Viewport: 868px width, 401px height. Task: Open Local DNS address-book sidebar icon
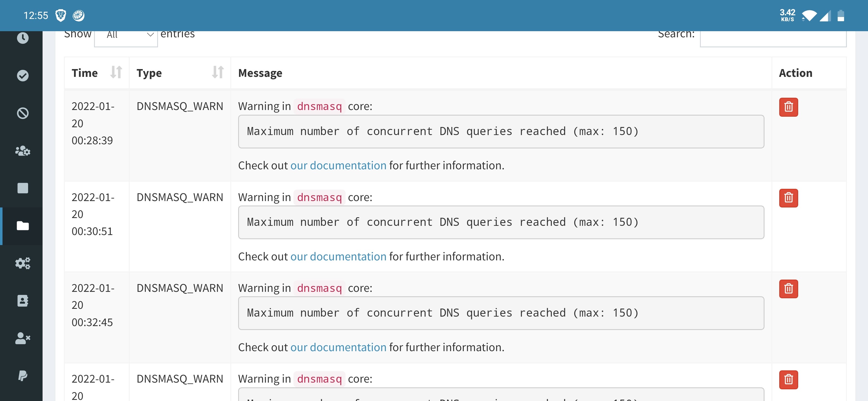point(23,300)
